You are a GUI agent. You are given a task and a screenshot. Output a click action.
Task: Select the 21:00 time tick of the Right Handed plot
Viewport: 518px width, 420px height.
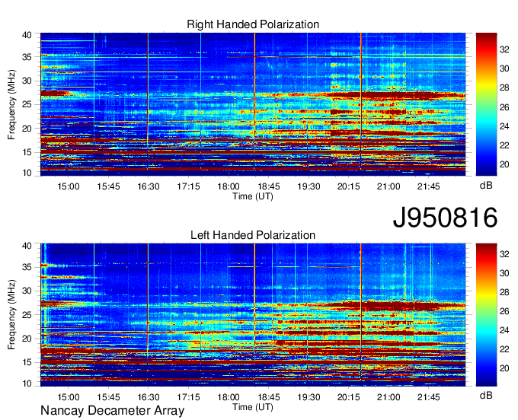(x=388, y=186)
